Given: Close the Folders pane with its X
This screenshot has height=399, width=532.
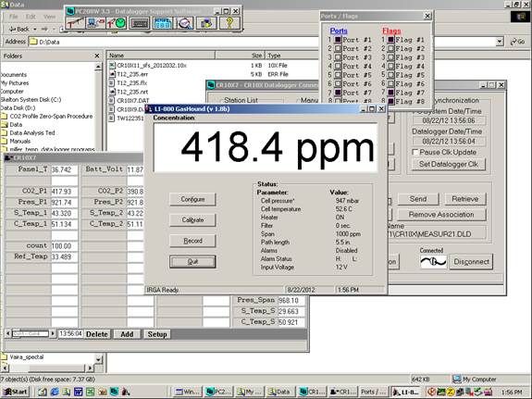Looking at the screenshot, I should pyautogui.click(x=97, y=56).
